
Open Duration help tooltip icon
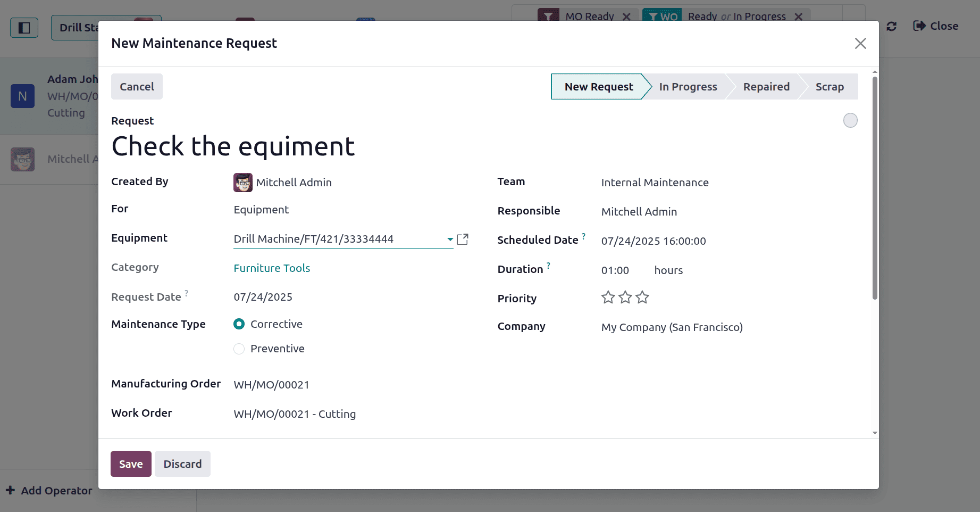tap(548, 265)
